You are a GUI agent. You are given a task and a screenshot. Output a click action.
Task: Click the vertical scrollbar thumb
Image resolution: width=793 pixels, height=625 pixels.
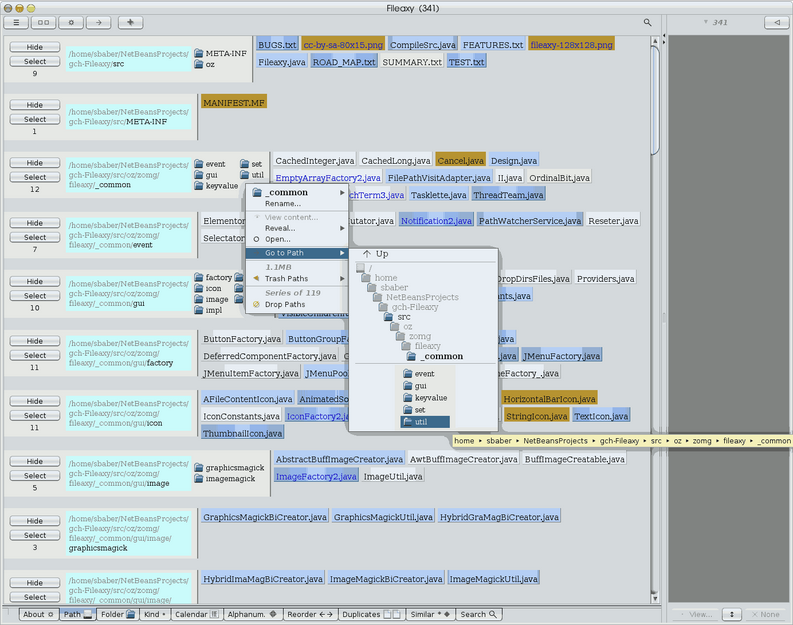(x=655, y=100)
